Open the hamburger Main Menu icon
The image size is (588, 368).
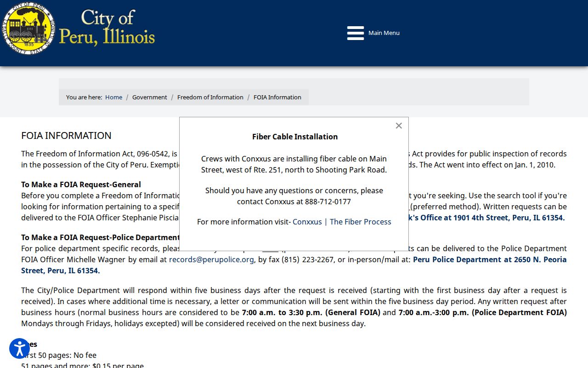click(x=356, y=33)
